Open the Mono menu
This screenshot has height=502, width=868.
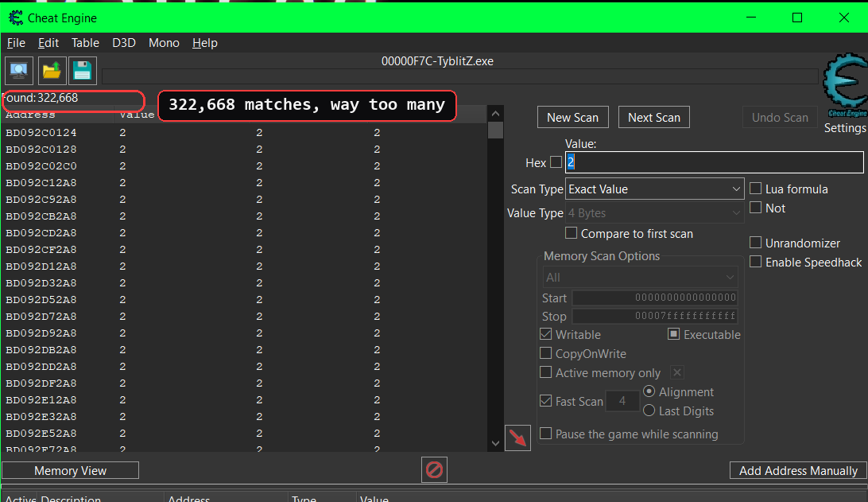pos(164,43)
